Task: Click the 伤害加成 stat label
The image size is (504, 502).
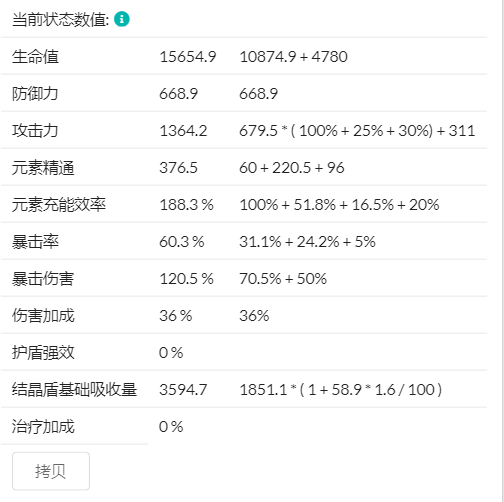Action: click(43, 315)
